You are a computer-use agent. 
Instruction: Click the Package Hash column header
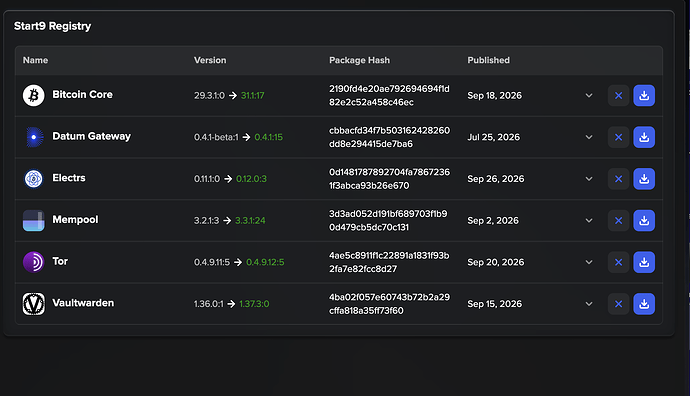[x=360, y=60]
